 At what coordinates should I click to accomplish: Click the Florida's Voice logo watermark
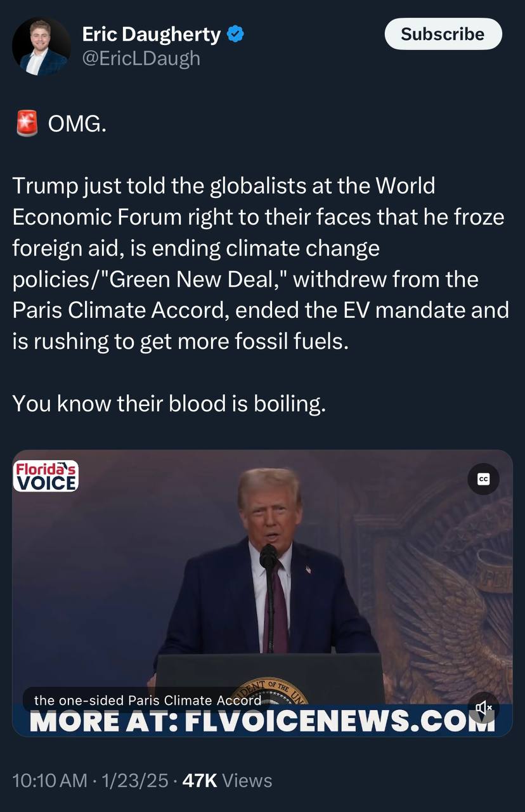click(x=46, y=476)
